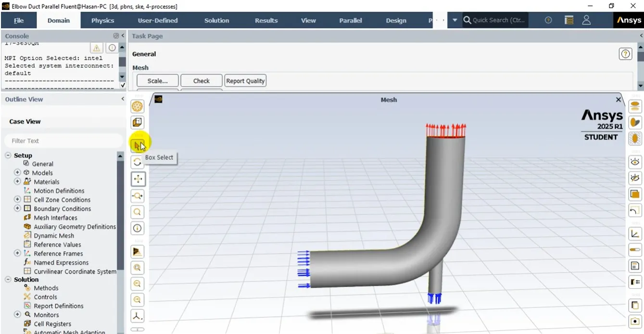Open the Task Page help icon
This screenshot has width=644, height=334.
(x=625, y=54)
